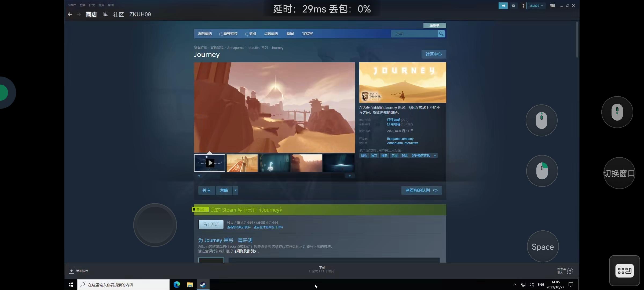Click the question mark help icon
This screenshot has width=644, height=290.
[523, 6]
